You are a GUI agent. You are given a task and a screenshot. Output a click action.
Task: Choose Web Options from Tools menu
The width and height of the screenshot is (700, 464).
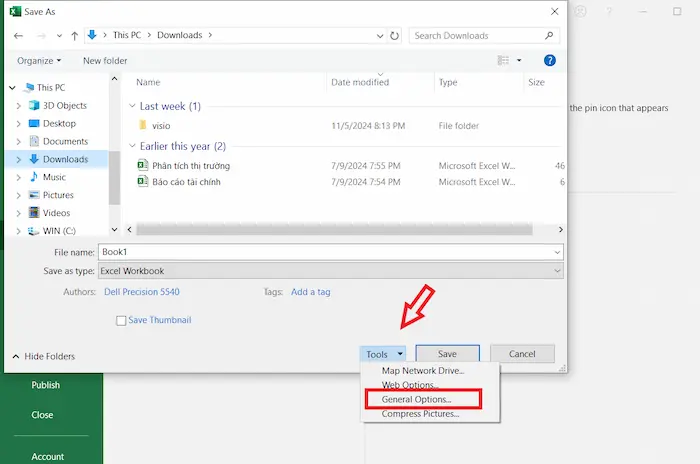pyautogui.click(x=410, y=385)
